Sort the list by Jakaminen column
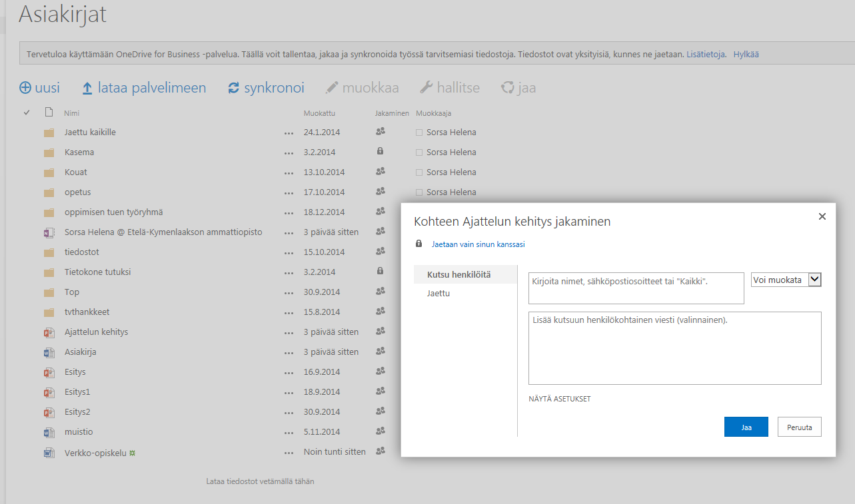This screenshot has width=855, height=504. tap(392, 113)
